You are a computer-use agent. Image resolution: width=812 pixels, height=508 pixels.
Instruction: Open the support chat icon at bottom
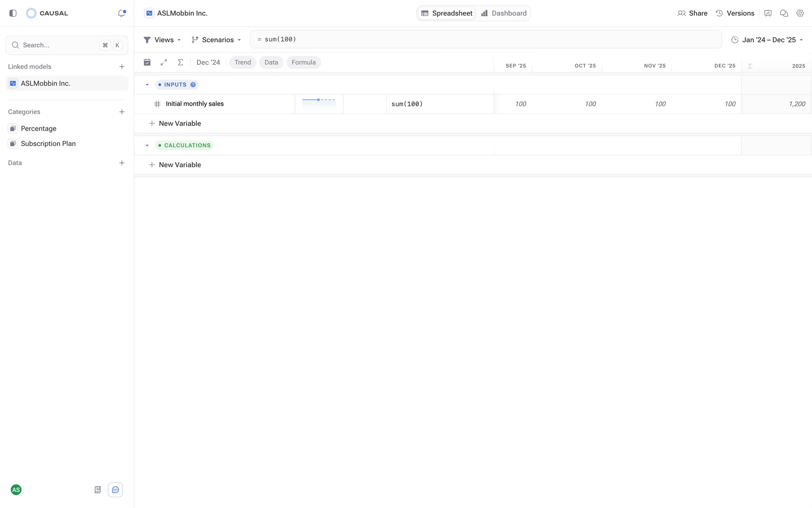115,490
